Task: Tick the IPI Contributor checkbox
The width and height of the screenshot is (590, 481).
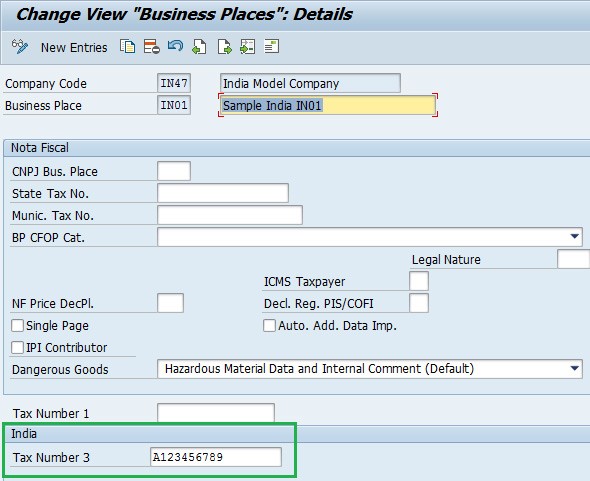Action: click(17, 347)
